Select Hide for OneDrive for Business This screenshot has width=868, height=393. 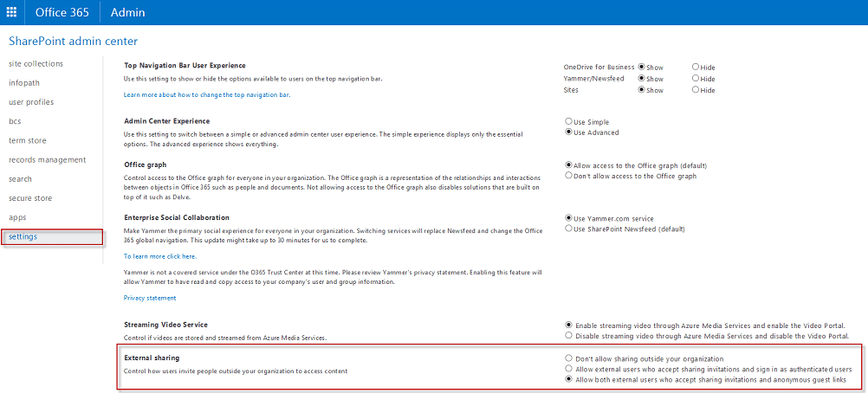696,67
